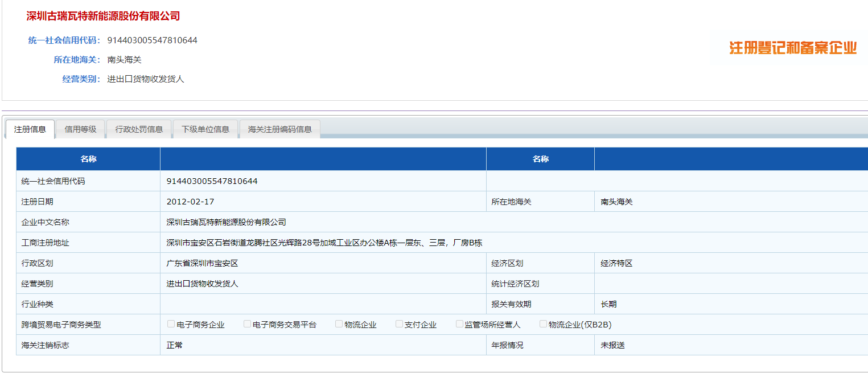Click the 工商注册地址 address text
Image resolution: width=868 pixels, height=377 pixels.
pyautogui.click(x=324, y=243)
